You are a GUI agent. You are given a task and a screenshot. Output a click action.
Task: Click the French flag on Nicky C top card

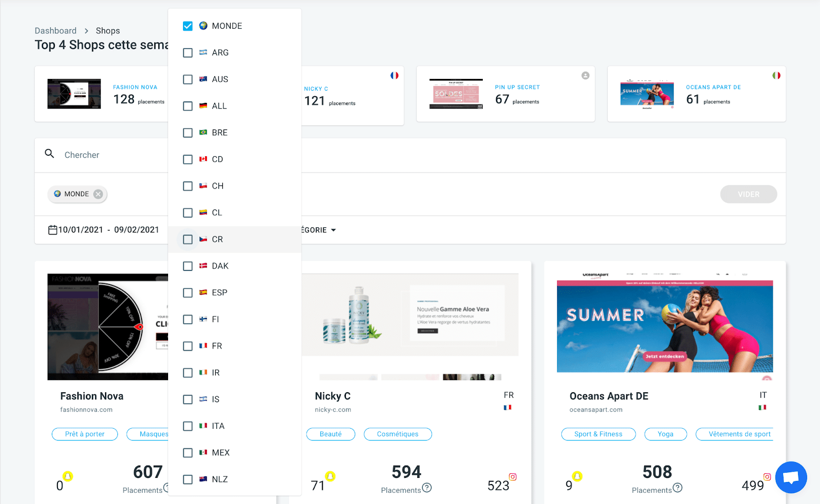point(394,75)
